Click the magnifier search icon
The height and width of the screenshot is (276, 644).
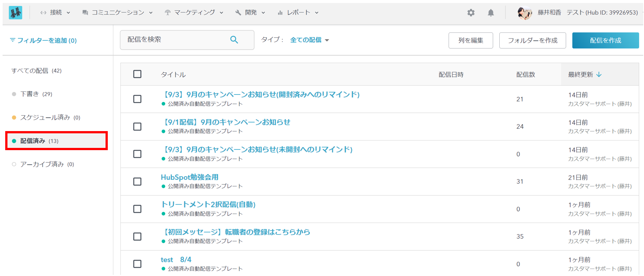click(x=234, y=40)
